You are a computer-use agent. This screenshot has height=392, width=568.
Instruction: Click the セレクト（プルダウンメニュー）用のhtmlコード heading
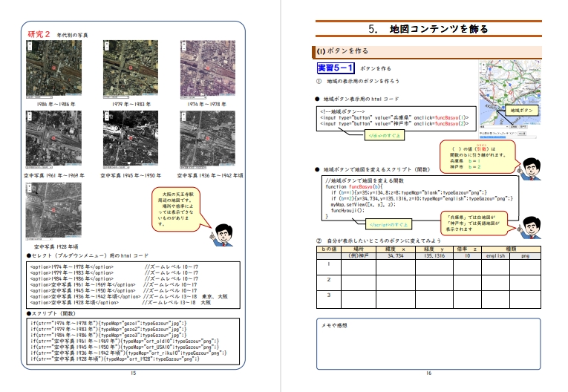[x=88, y=255]
